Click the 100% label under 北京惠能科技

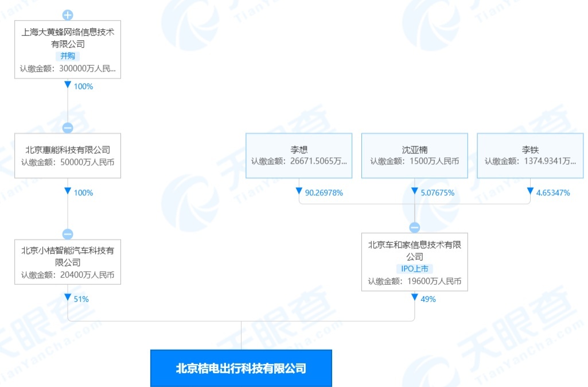click(x=83, y=193)
